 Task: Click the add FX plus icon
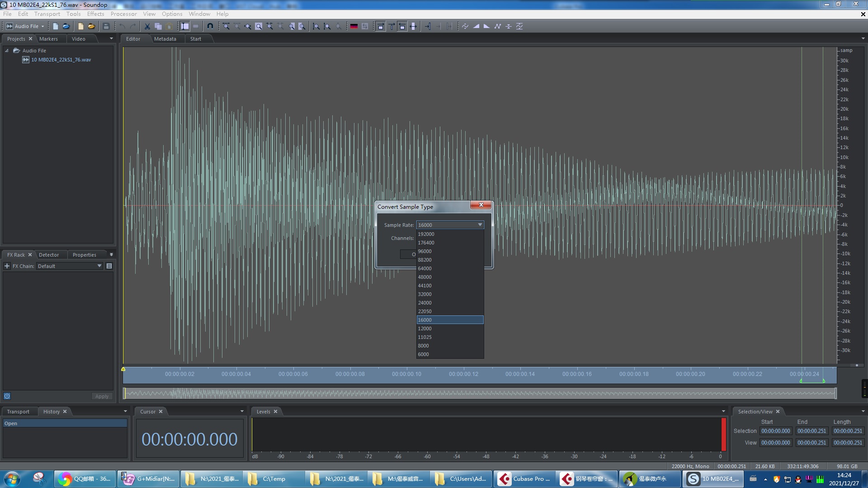click(x=7, y=266)
